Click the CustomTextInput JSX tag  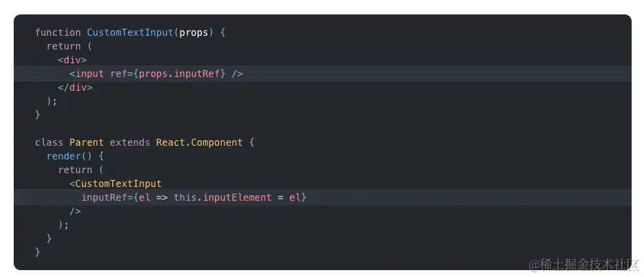click(118, 184)
